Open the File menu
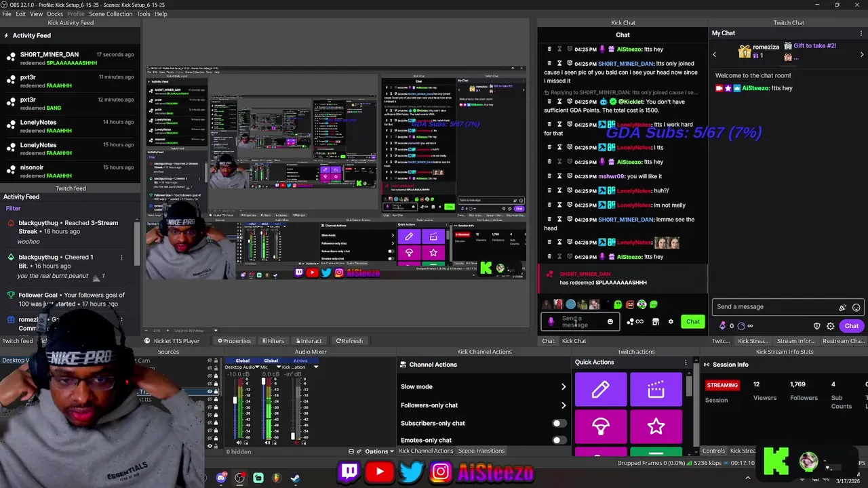 coord(6,14)
